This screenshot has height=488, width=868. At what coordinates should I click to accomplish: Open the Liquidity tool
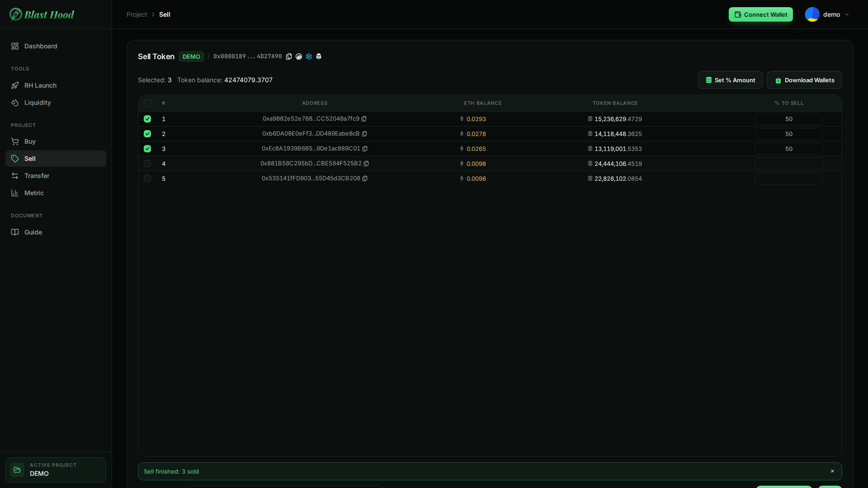pos(56,103)
